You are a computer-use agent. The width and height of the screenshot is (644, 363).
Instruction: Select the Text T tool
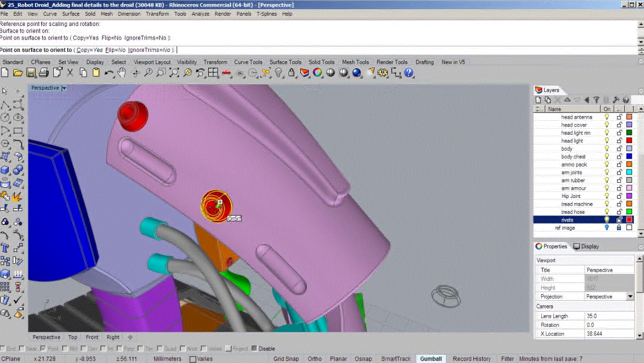click(x=5, y=248)
